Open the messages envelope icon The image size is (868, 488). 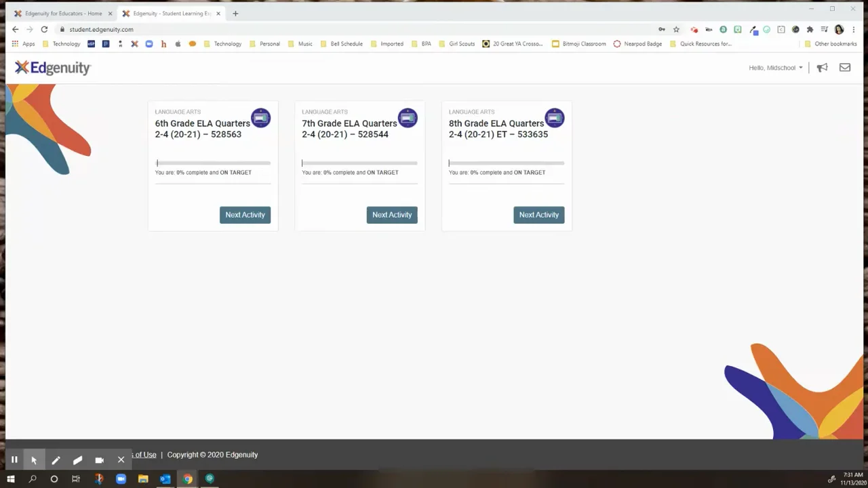845,68
